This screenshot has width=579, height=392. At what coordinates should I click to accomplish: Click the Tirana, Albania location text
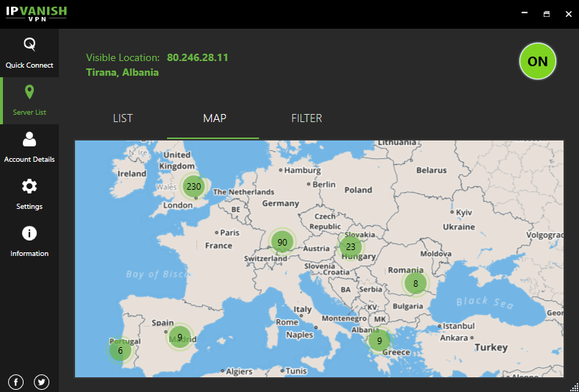click(x=122, y=72)
